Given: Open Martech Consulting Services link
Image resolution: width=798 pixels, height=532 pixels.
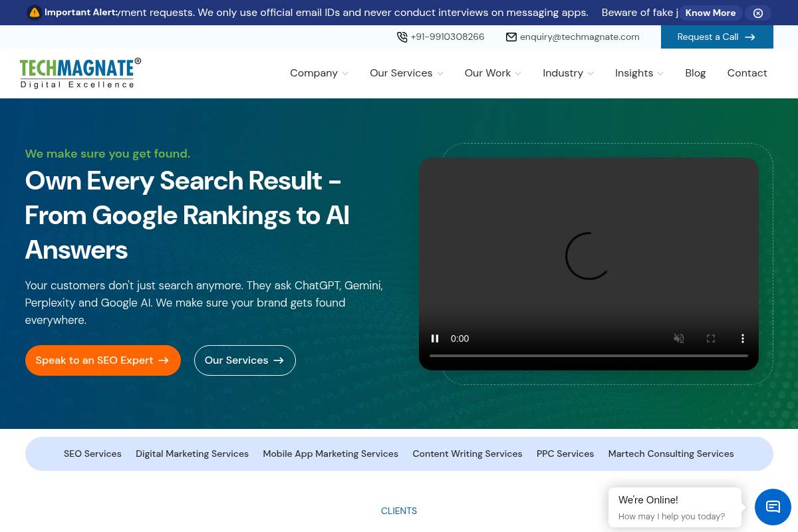Looking at the screenshot, I should pos(671,454).
